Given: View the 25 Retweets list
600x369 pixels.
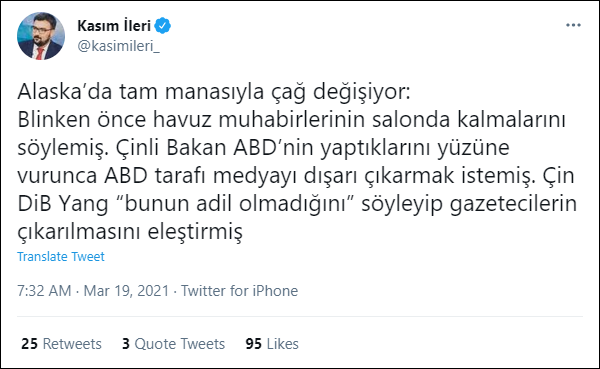Looking at the screenshot, I should (x=61, y=344).
